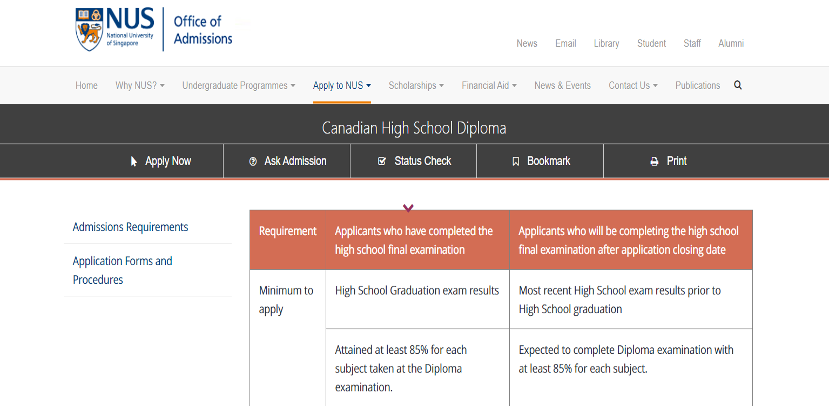
Task: Click the Status Check checkmark icon
Action: pos(382,161)
